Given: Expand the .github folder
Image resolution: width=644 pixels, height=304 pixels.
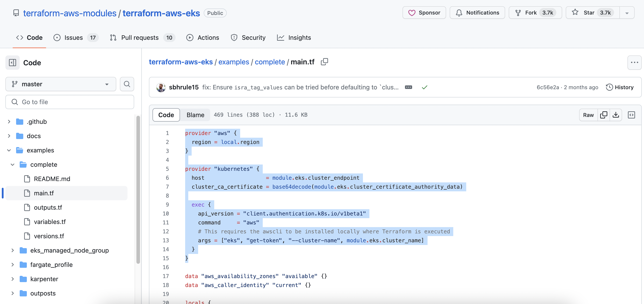Looking at the screenshot, I should [9, 122].
